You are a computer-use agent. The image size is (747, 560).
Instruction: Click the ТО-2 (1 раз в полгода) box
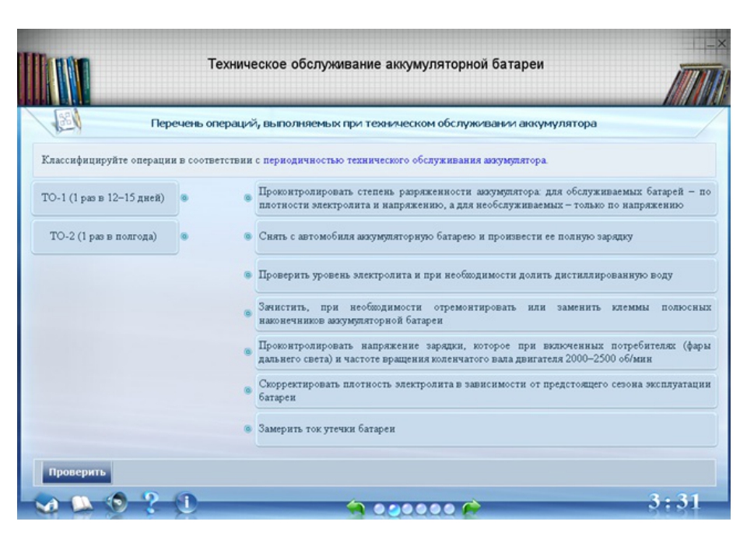point(103,236)
